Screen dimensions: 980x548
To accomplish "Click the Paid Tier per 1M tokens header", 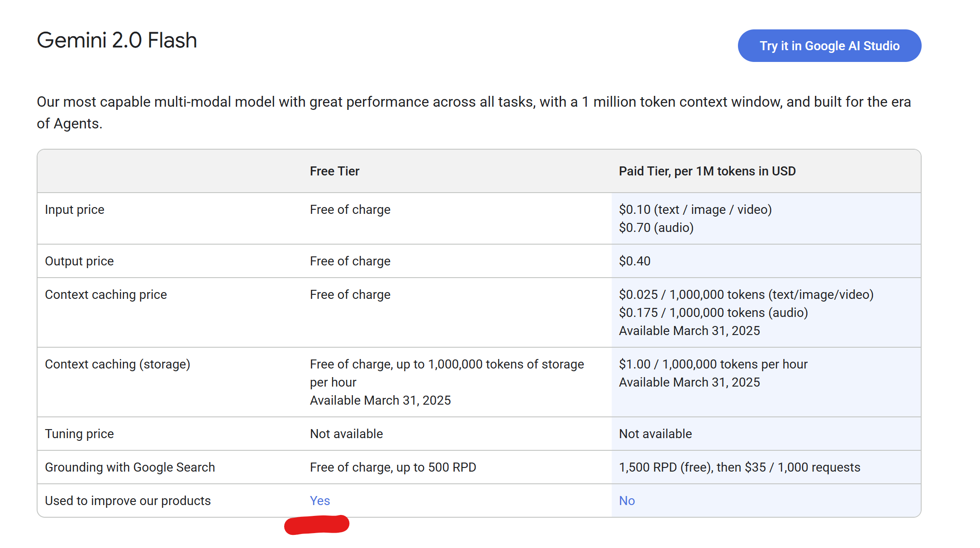I will (707, 171).
